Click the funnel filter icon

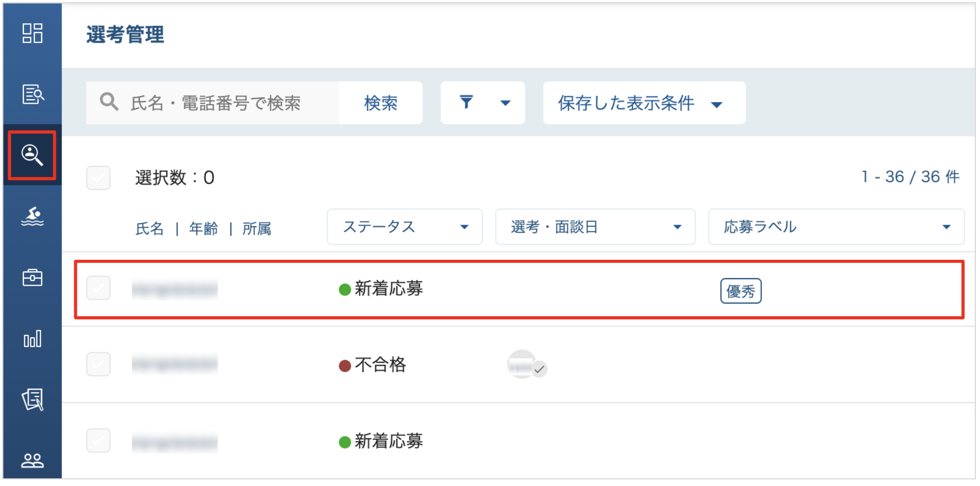pos(466,102)
